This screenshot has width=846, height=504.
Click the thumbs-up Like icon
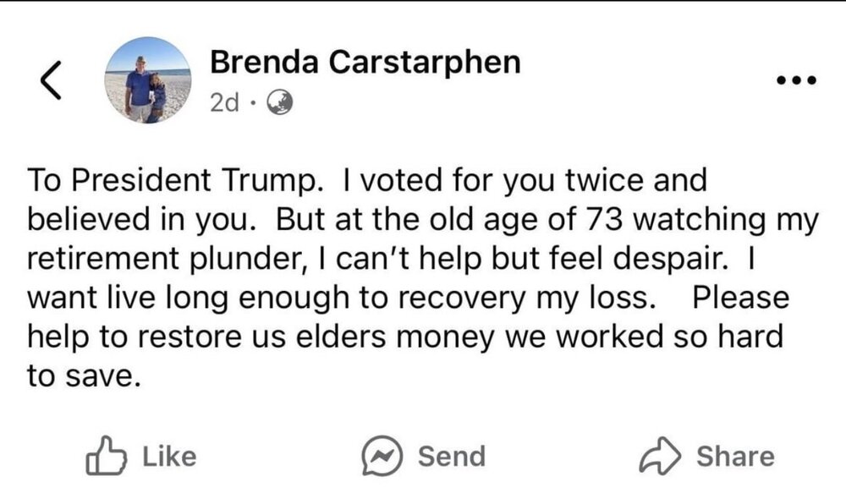[106, 457]
